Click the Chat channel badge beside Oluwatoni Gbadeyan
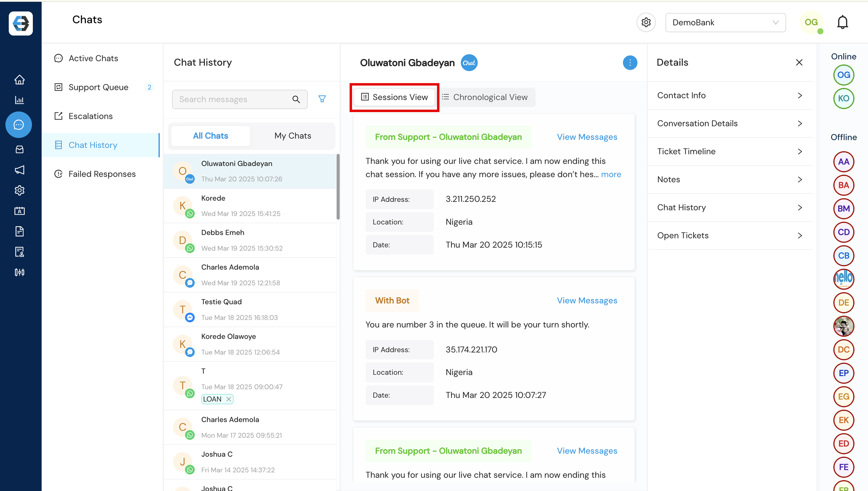This screenshot has width=868, height=491. (x=469, y=63)
